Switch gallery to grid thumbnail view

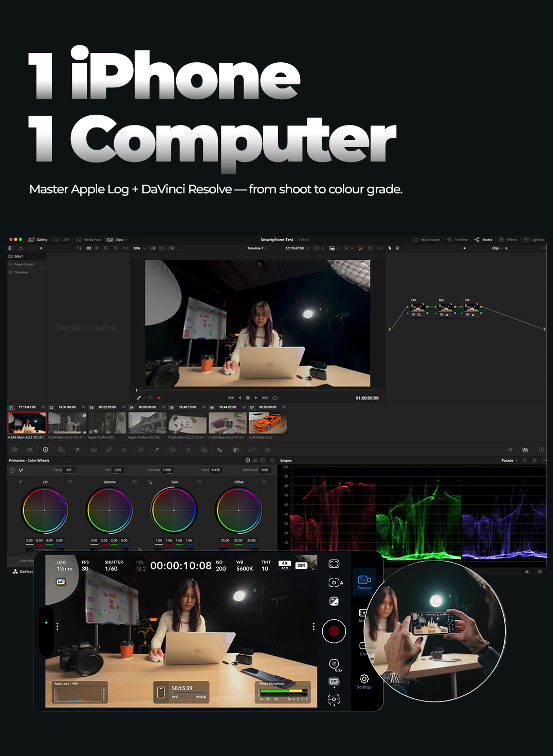pyautogui.click(x=89, y=248)
